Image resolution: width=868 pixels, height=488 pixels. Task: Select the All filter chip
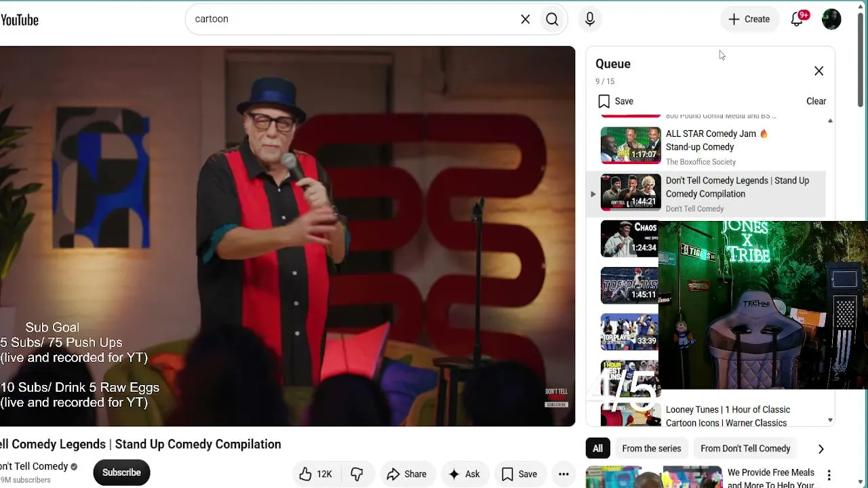(x=597, y=449)
